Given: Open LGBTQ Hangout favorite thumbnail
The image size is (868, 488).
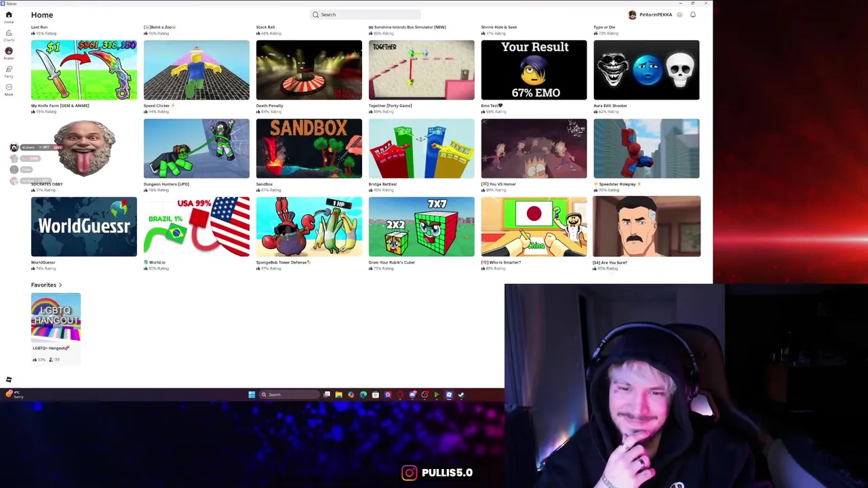Looking at the screenshot, I should pos(56,317).
